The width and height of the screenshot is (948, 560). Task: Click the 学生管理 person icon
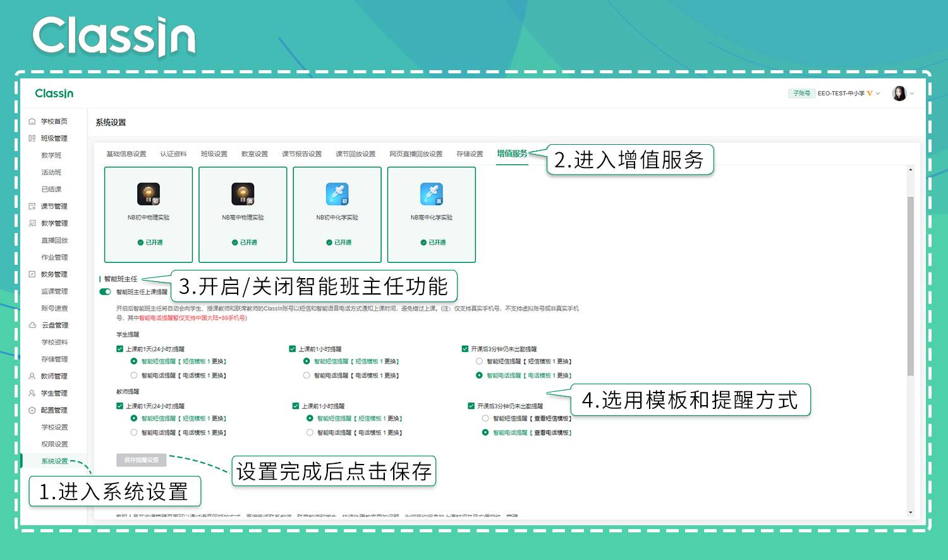(32, 393)
